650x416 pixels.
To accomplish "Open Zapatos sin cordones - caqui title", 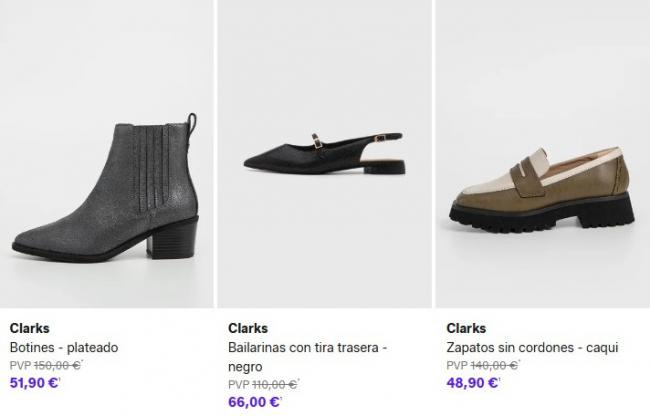I will [533, 348].
